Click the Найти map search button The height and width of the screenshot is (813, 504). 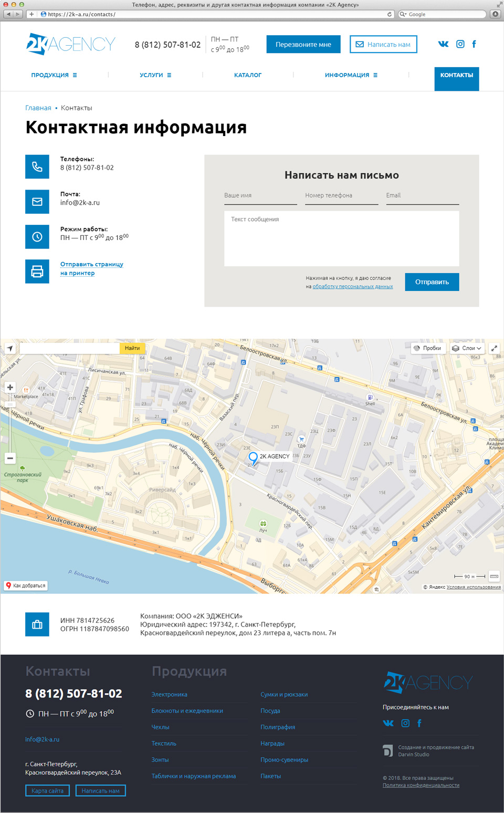132,348
